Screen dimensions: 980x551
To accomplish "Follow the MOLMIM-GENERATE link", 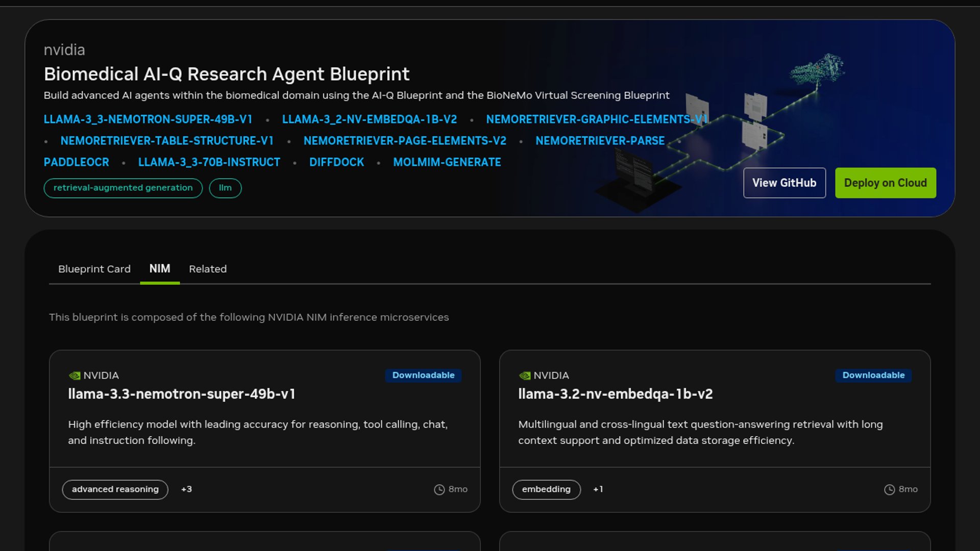I will [447, 162].
